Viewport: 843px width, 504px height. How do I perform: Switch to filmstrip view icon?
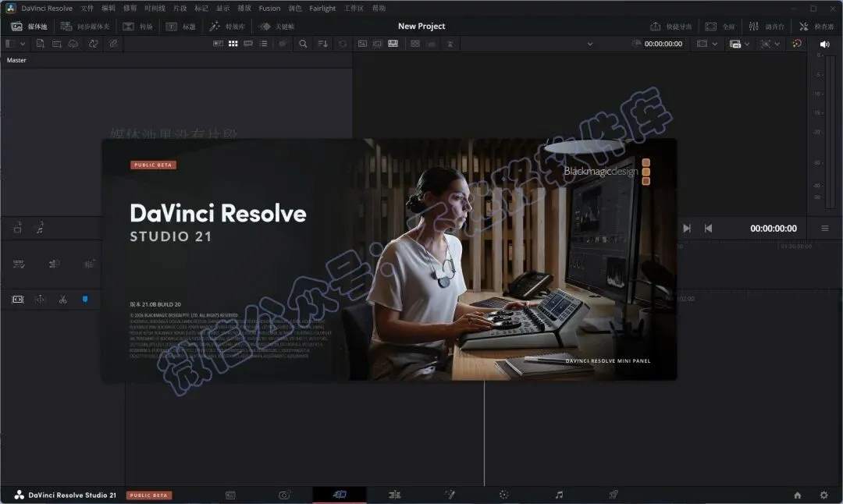248,44
